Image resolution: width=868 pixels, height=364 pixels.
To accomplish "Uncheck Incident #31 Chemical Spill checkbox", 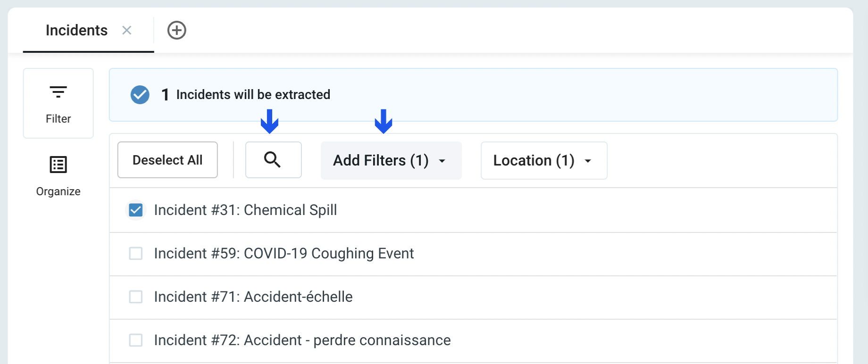I will 136,210.
